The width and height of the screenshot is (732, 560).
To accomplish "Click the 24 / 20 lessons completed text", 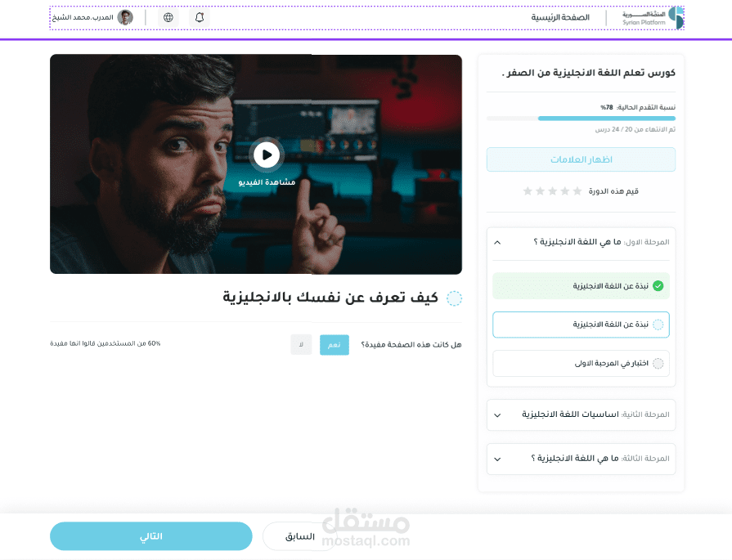I will pyautogui.click(x=635, y=129).
